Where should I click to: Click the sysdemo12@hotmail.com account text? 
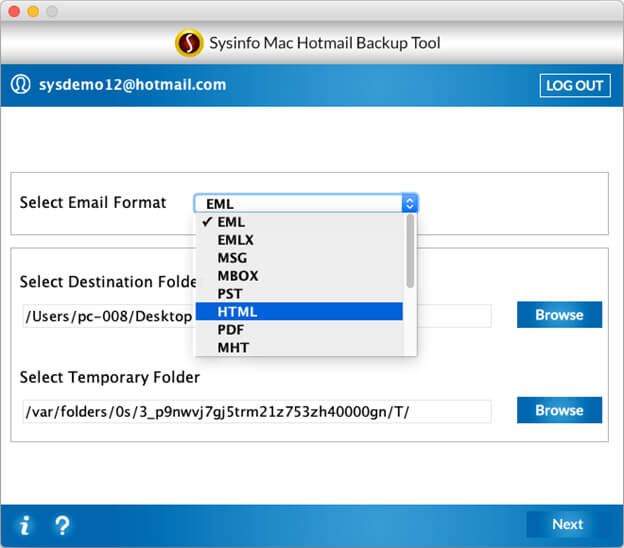[x=133, y=84]
